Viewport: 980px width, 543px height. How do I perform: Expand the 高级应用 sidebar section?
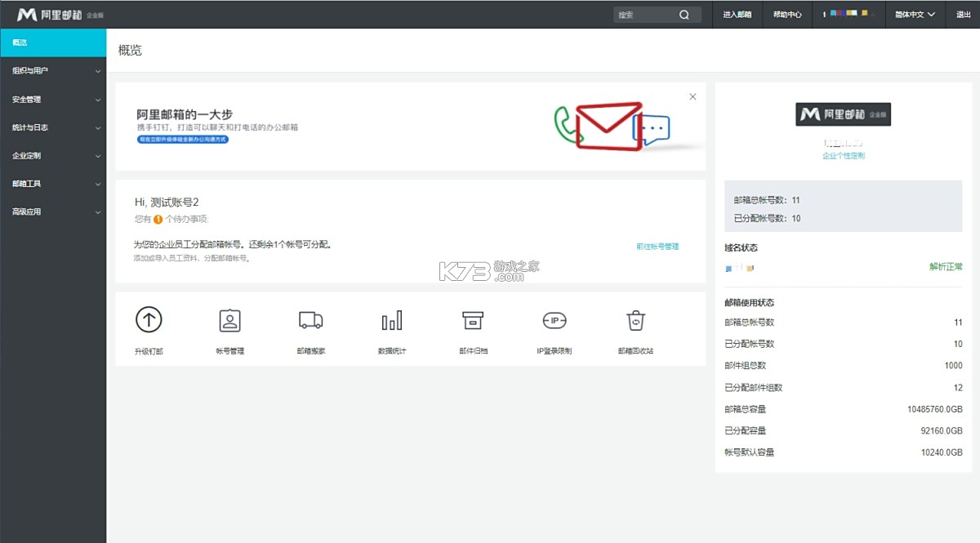point(53,211)
